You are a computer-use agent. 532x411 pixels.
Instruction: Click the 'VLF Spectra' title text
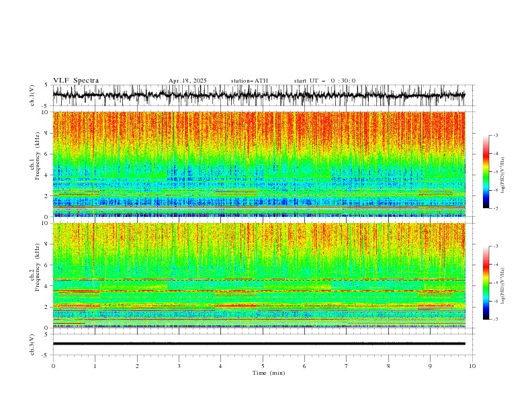click(76, 81)
